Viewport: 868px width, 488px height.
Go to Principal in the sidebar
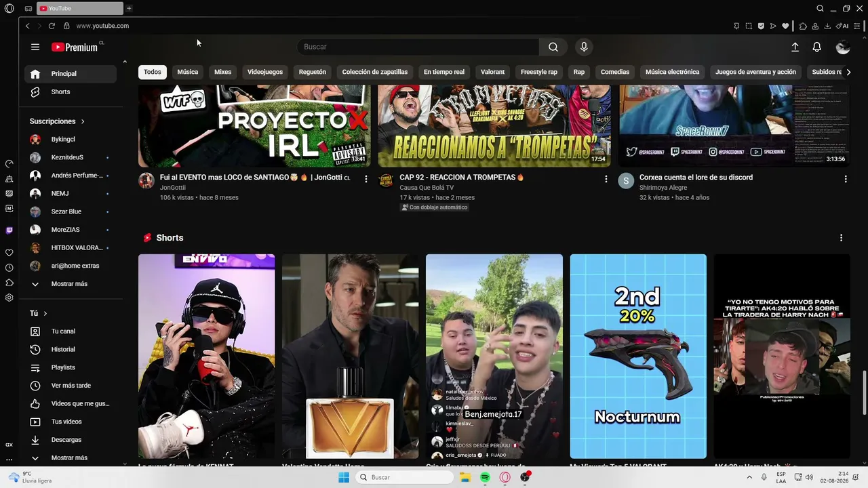click(71, 74)
